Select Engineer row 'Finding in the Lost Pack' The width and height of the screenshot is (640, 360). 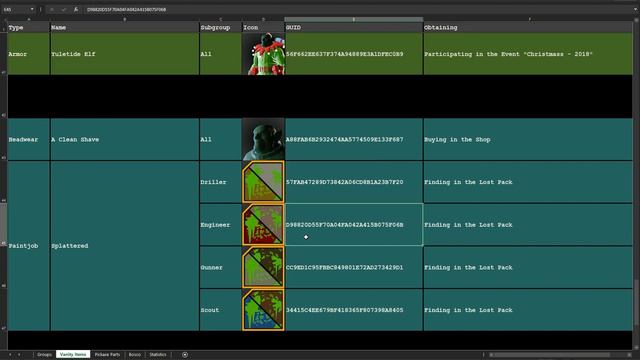(528, 224)
